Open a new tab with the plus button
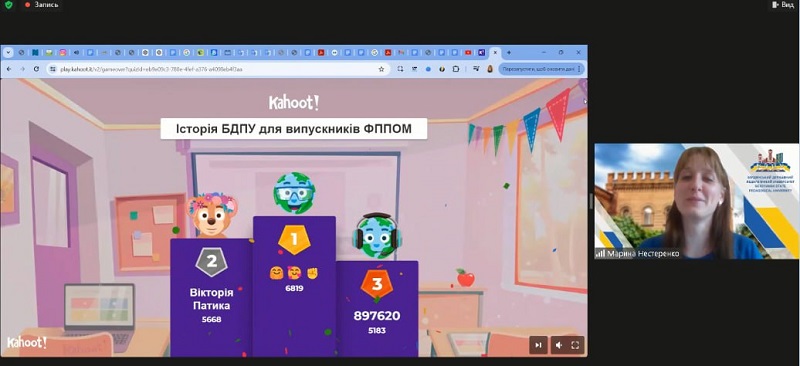The height and width of the screenshot is (366, 800). click(508, 52)
